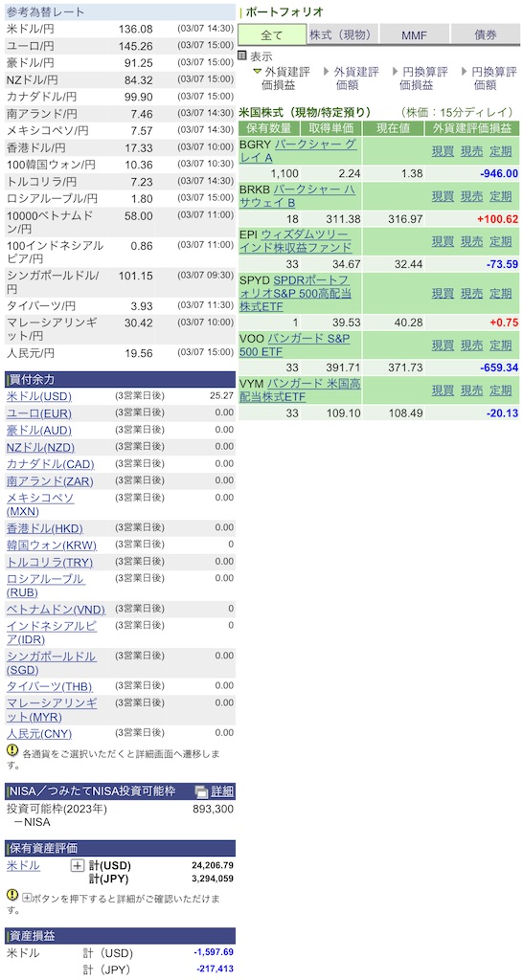Screen dimensions: 523x980
Task: Open NZドル(NZD) buying power link
Action: tap(40, 447)
